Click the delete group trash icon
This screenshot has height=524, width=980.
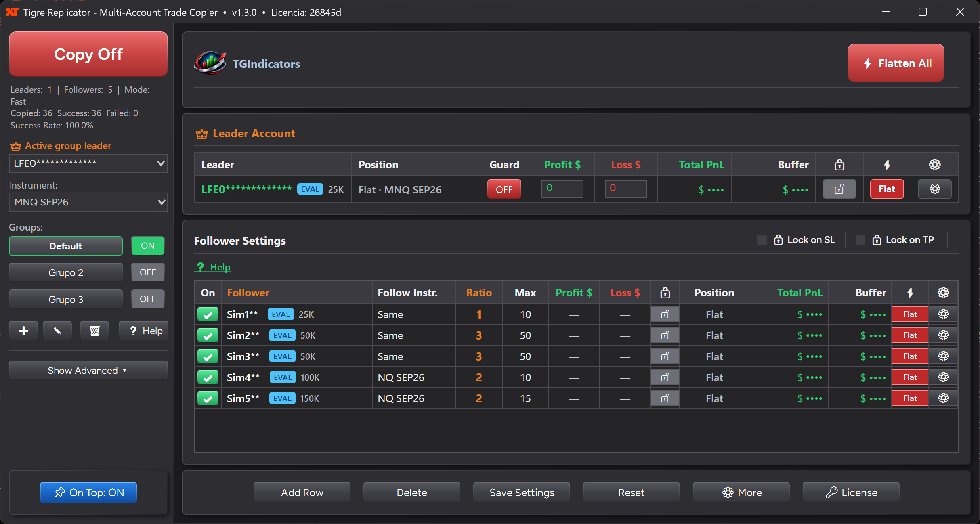coord(94,331)
